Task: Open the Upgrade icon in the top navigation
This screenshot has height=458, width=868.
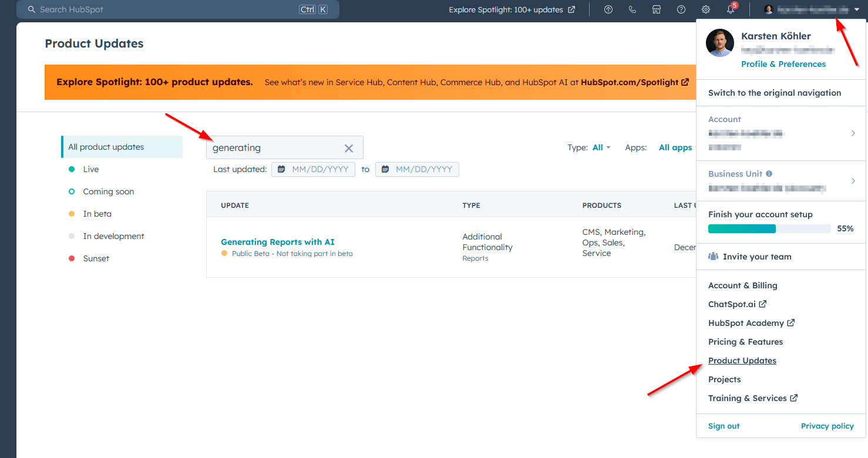Action: (608, 9)
